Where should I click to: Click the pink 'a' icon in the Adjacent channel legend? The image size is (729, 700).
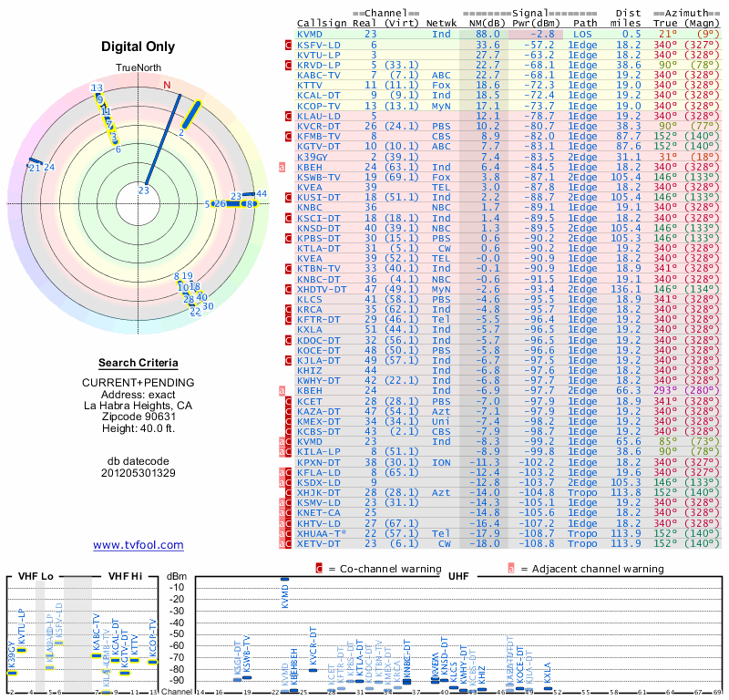click(511, 569)
